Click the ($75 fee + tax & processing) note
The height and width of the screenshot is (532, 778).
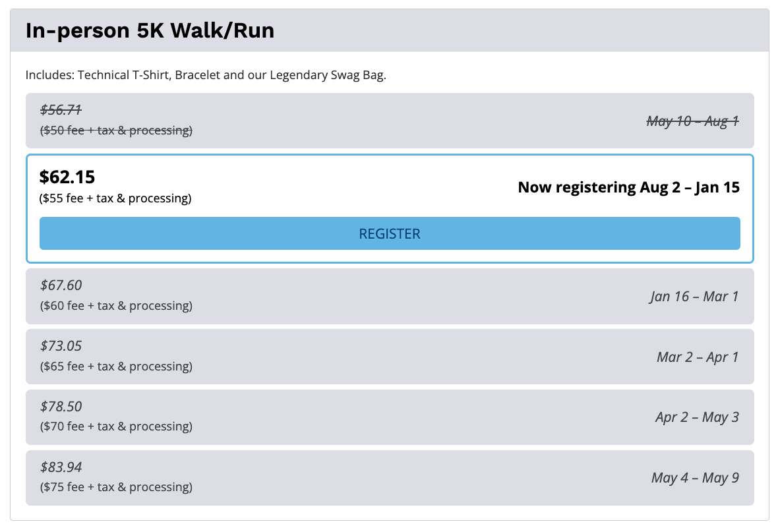click(x=116, y=487)
